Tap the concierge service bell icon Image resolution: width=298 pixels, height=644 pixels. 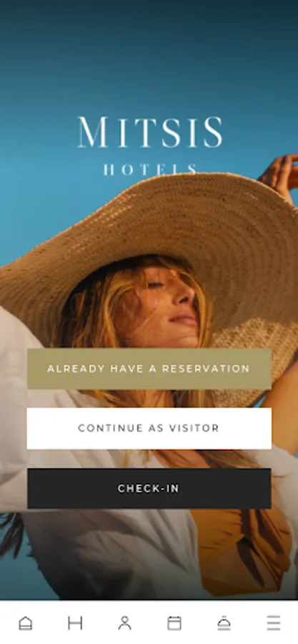(224, 623)
